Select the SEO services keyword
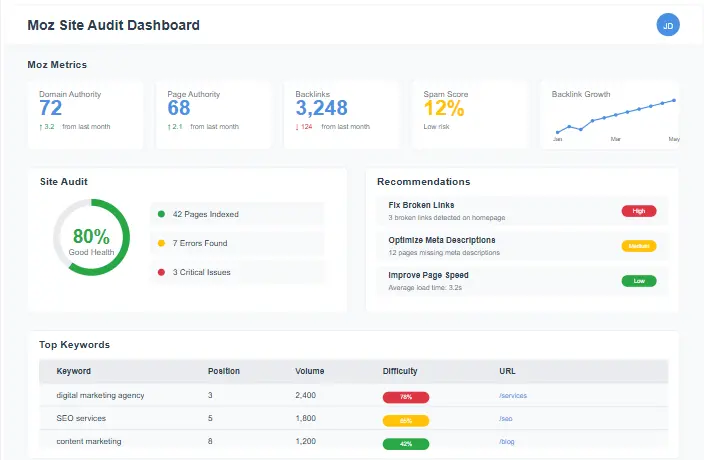Image resolution: width=704 pixels, height=460 pixels. coord(81,418)
